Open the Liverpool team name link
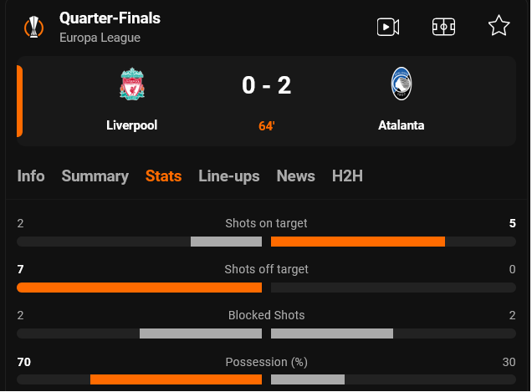 [x=132, y=125]
